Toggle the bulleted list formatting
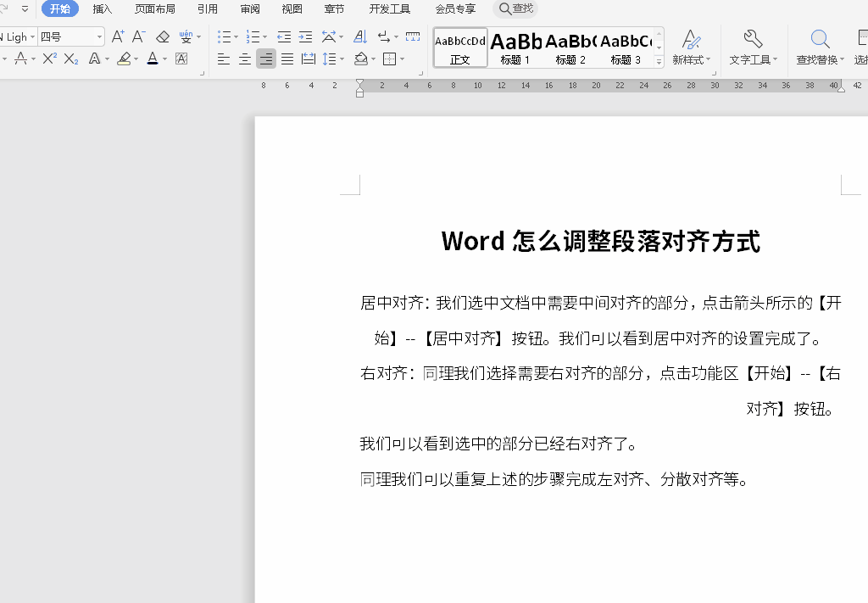This screenshot has width=868, height=603. pos(225,36)
